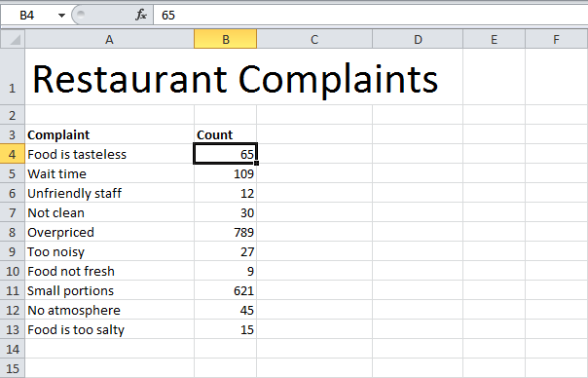Select the cell with count 789

[x=226, y=232]
